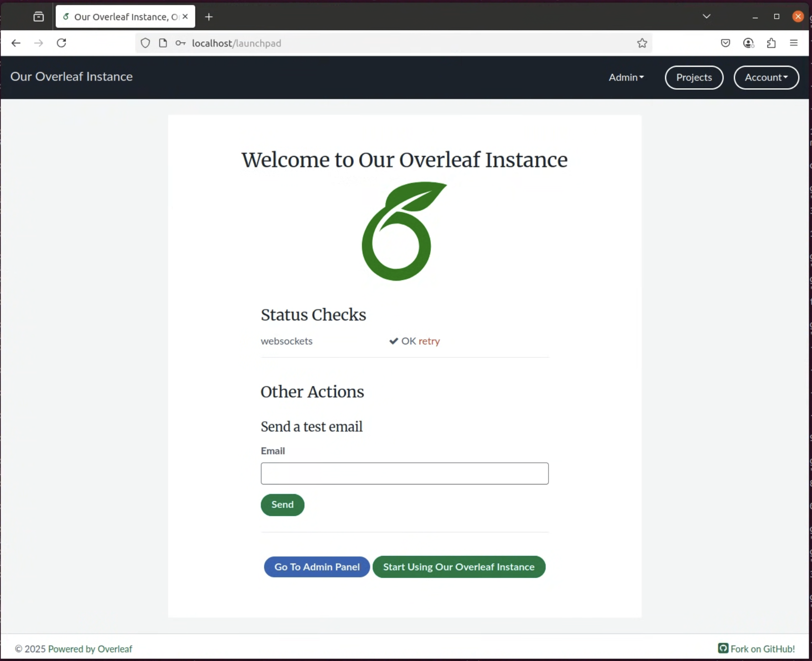812x661 pixels.
Task: Bookmark this page with the star
Action: pos(642,43)
